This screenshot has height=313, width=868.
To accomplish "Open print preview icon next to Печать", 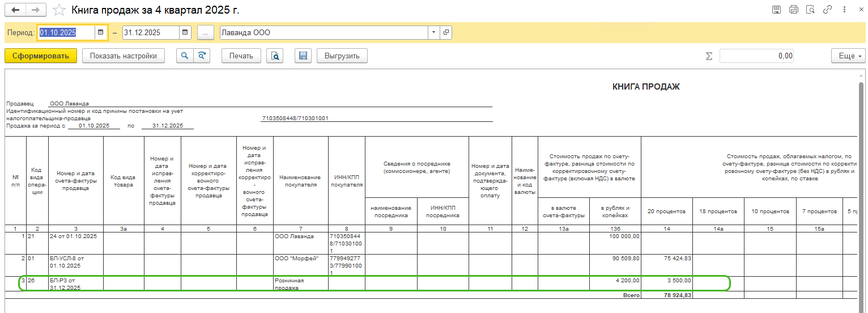I will point(275,56).
